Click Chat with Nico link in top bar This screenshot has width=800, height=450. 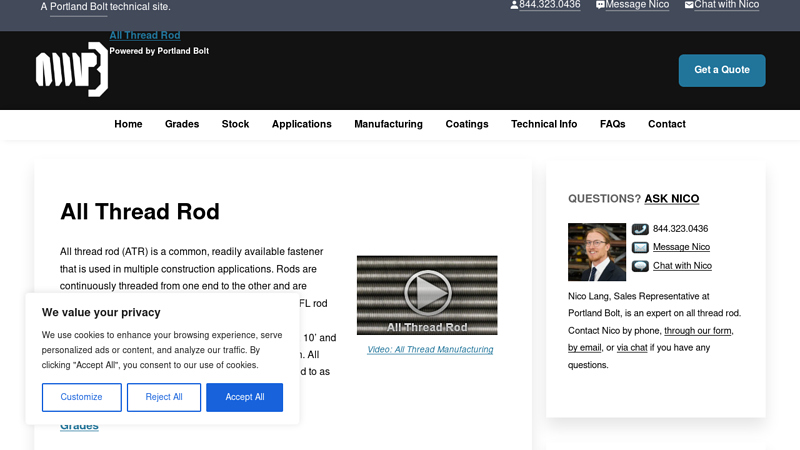click(727, 5)
